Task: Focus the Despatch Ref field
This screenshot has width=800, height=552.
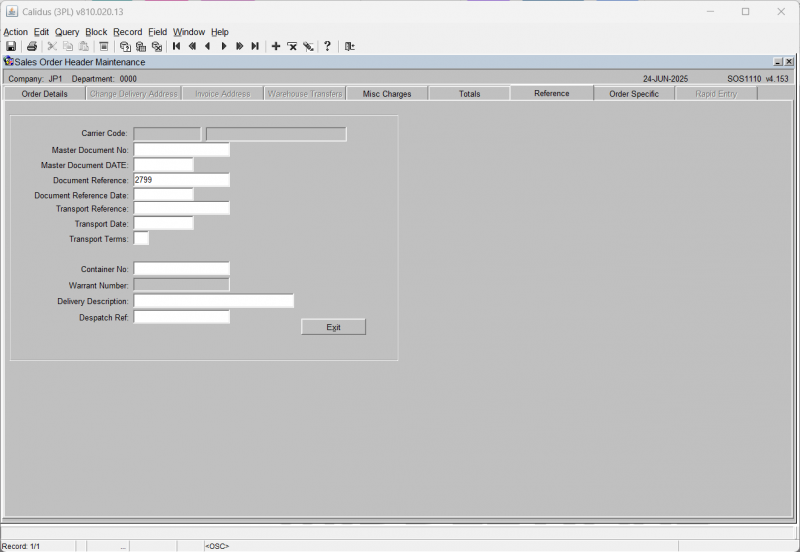Action: pyautogui.click(x=182, y=317)
